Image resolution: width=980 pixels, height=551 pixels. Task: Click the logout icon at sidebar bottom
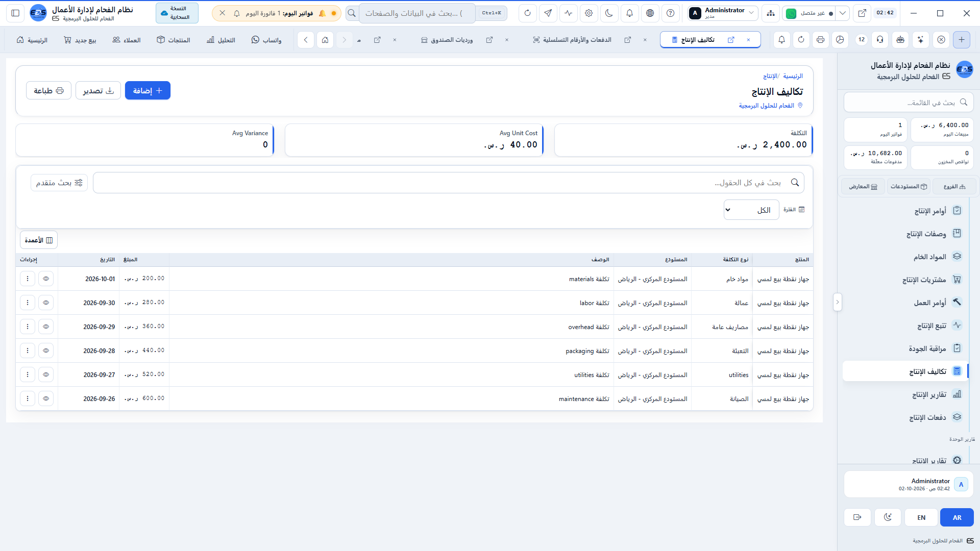coord(857,517)
